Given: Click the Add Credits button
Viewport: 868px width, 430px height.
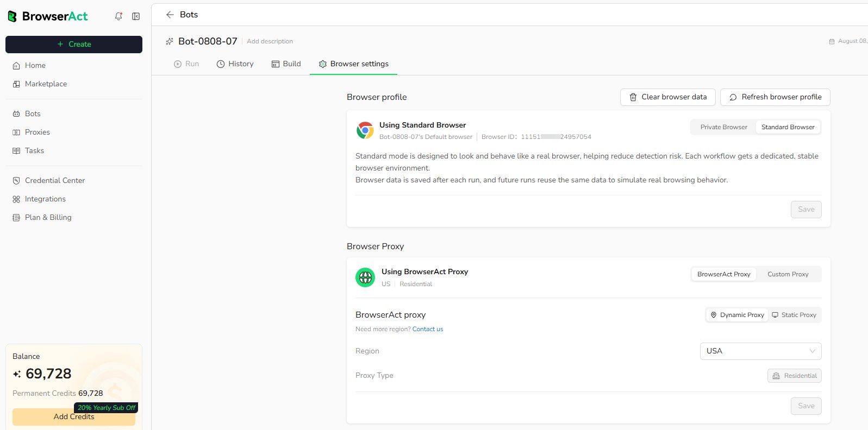Looking at the screenshot, I should tap(74, 417).
